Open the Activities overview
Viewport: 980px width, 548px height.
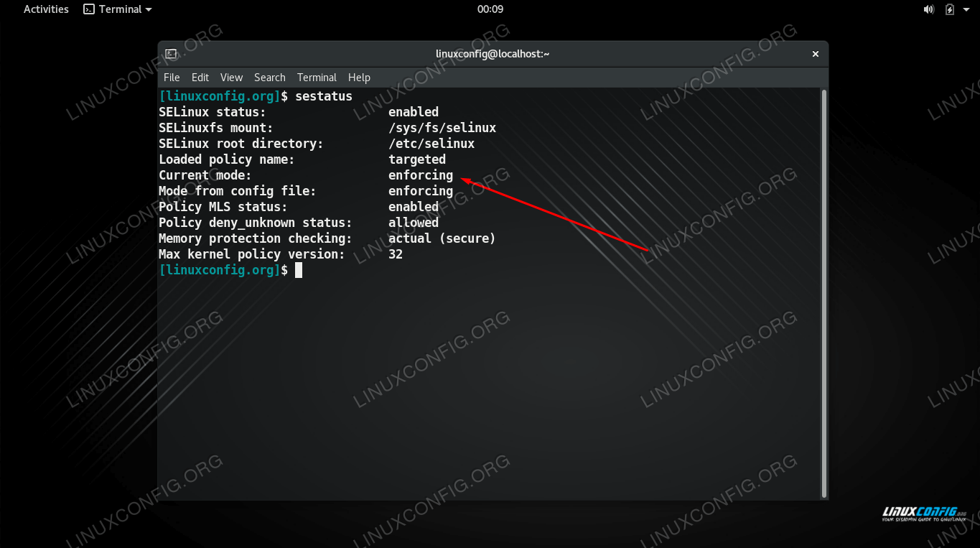click(46, 9)
